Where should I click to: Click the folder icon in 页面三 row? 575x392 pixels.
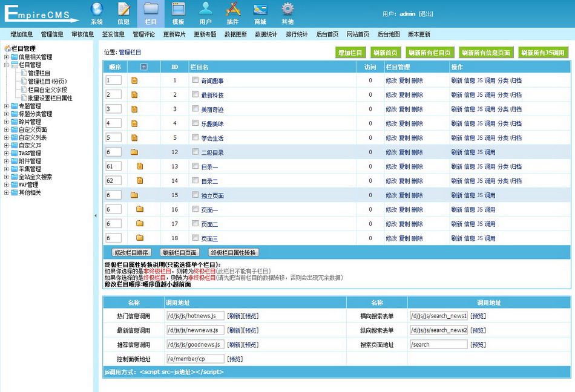tap(140, 237)
